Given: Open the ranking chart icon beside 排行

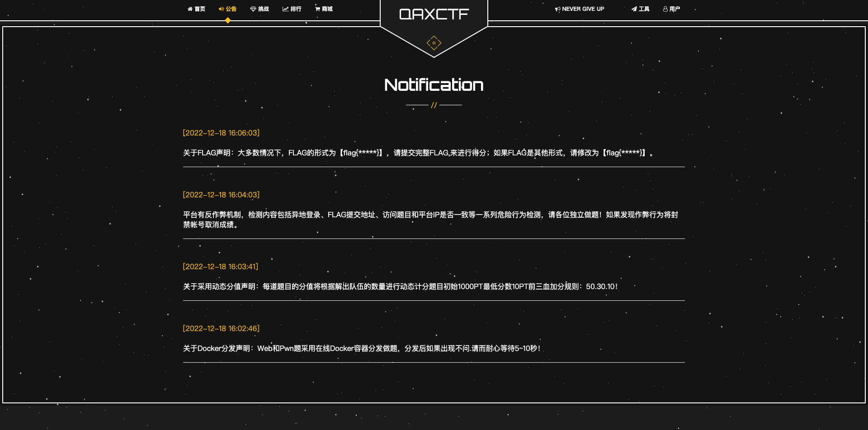Looking at the screenshot, I should [285, 9].
